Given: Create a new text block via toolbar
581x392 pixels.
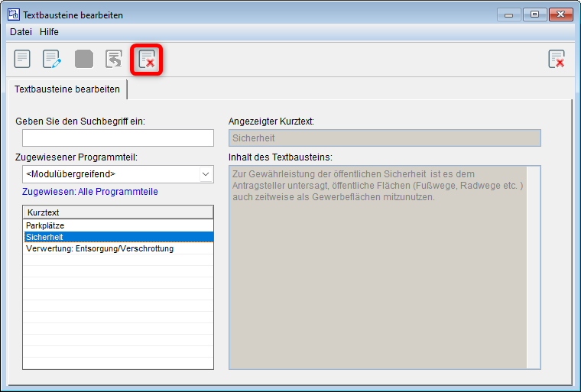Looking at the screenshot, I should tap(23, 59).
